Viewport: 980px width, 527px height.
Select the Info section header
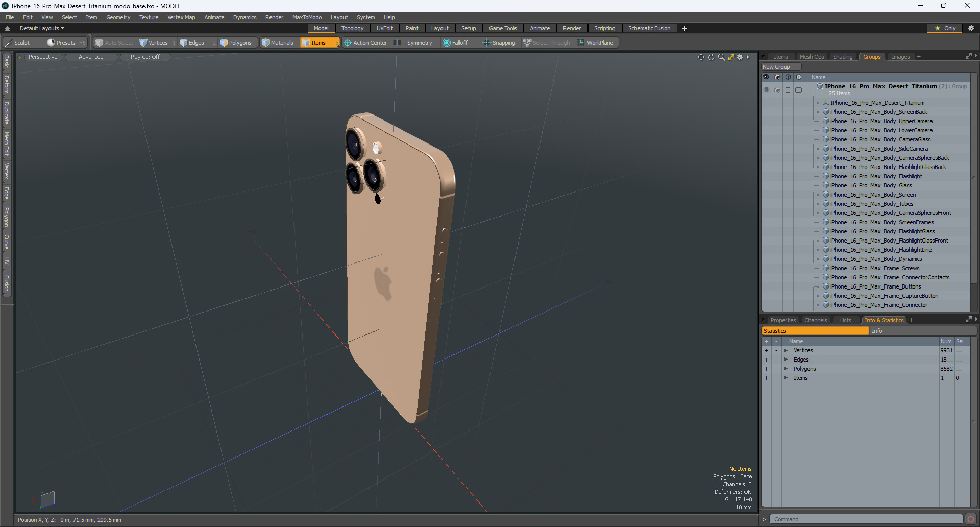[923, 331]
